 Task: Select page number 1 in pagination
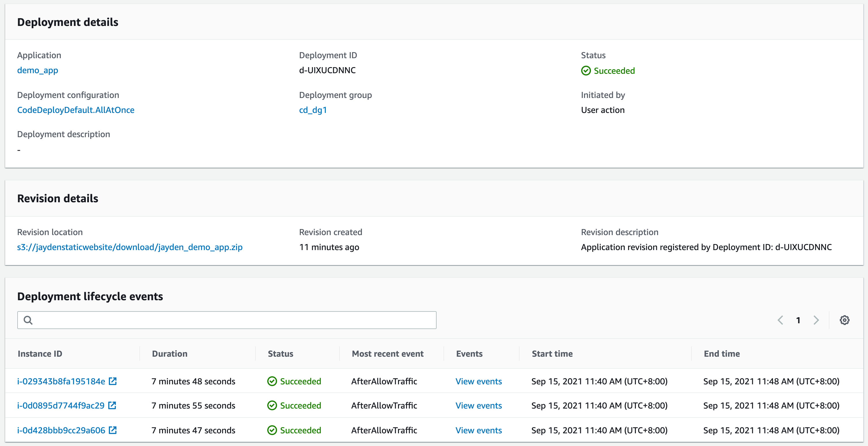(x=798, y=320)
